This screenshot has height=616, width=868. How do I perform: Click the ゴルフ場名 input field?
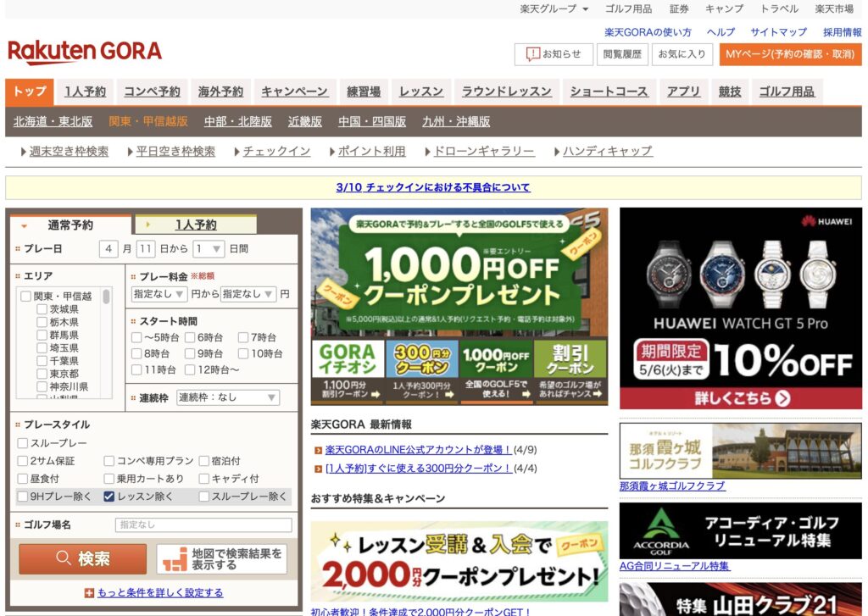click(x=203, y=525)
